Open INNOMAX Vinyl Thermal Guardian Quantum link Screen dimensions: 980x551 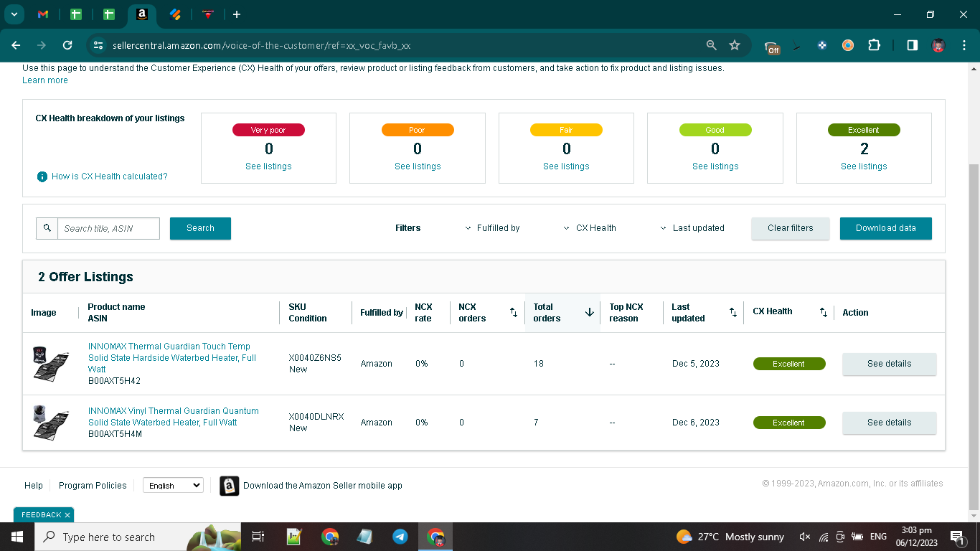coord(174,417)
